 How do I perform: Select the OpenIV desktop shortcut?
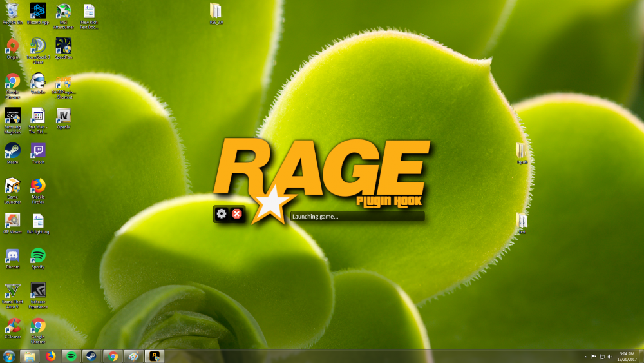[x=64, y=119]
